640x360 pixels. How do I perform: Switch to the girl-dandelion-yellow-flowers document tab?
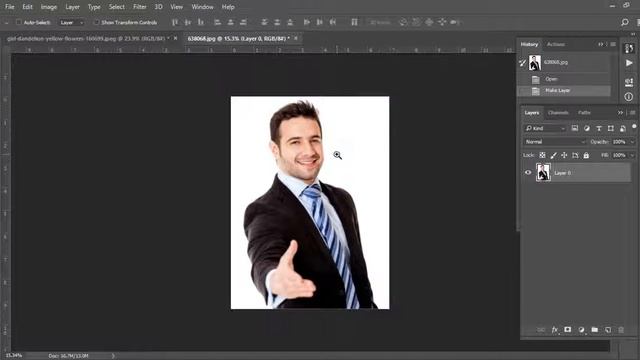[88, 38]
